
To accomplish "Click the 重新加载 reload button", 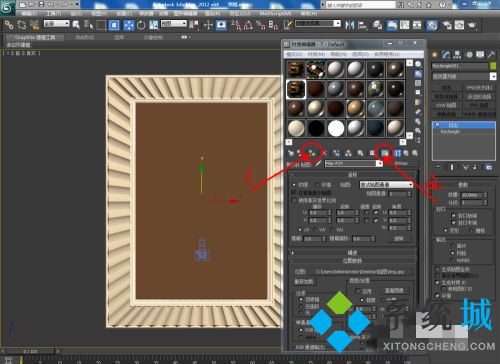I will [304, 282].
